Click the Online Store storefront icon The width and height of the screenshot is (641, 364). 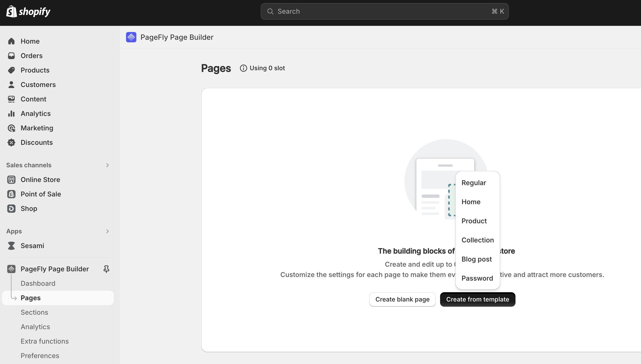pyautogui.click(x=11, y=180)
